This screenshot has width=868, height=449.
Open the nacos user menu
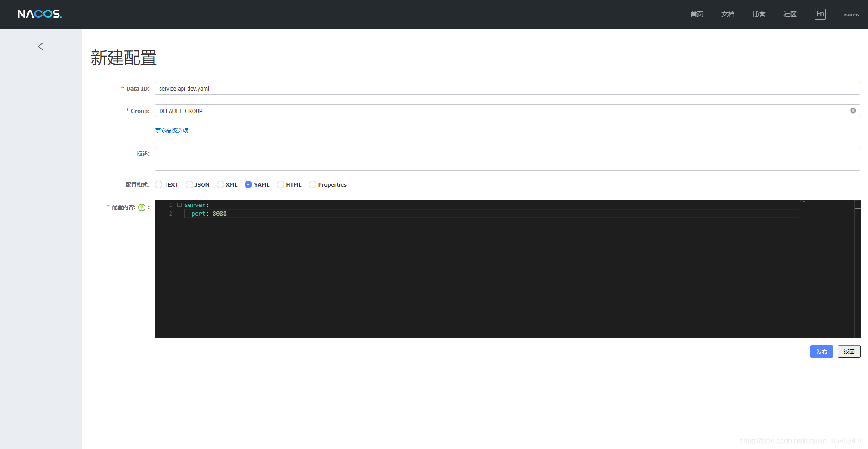coord(852,15)
